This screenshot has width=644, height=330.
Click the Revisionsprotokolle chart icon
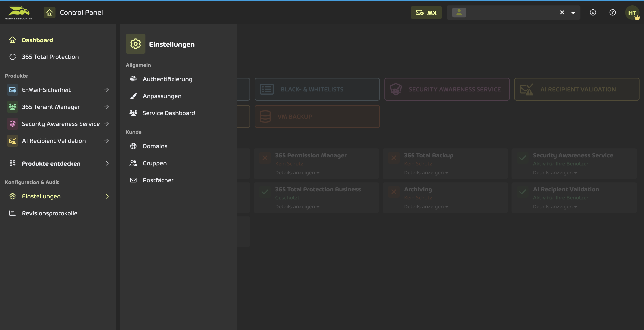coord(13,213)
